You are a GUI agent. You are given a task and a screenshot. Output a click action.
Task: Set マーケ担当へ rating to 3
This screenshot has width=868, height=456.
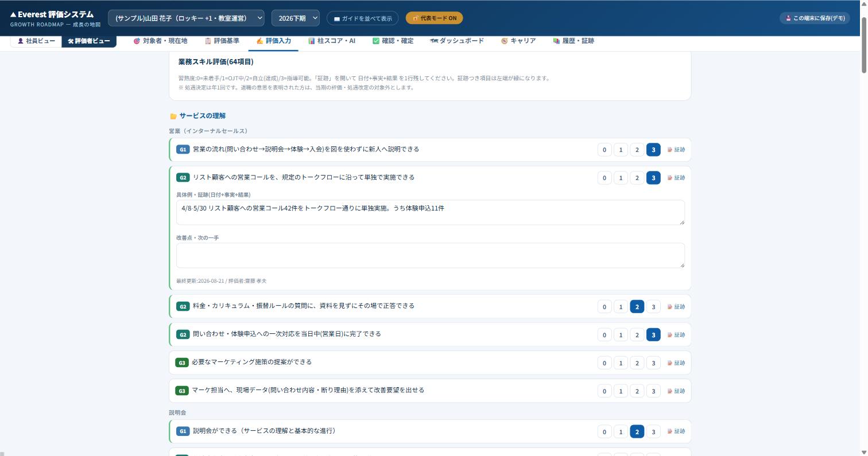click(x=653, y=391)
